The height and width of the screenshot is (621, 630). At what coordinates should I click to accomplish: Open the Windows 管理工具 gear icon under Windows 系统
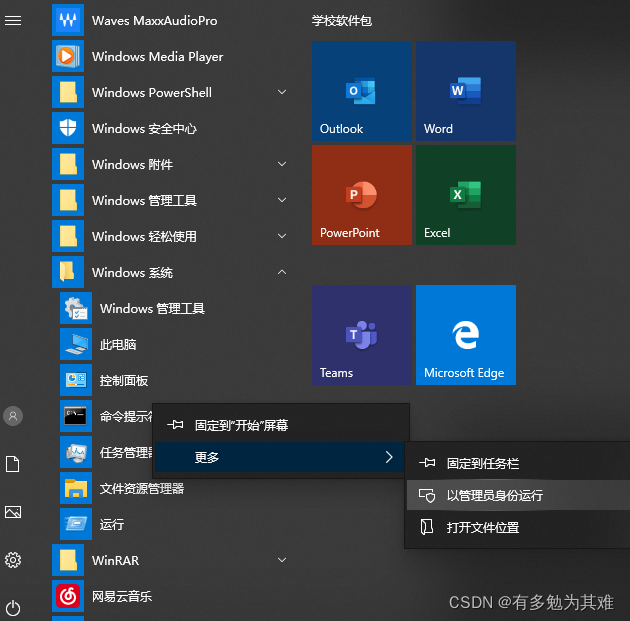click(x=76, y=308)
